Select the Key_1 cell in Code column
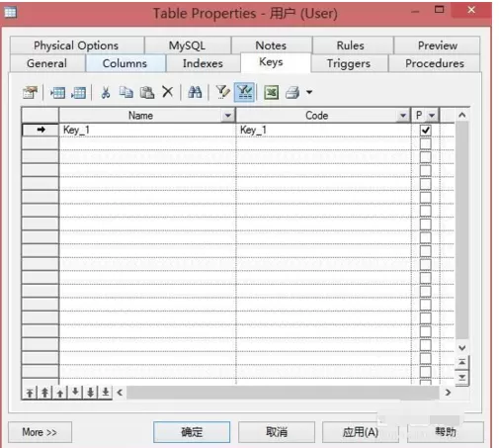Image resolution: width=499 pixels, height=448 pixels. (x=323, y=130)
